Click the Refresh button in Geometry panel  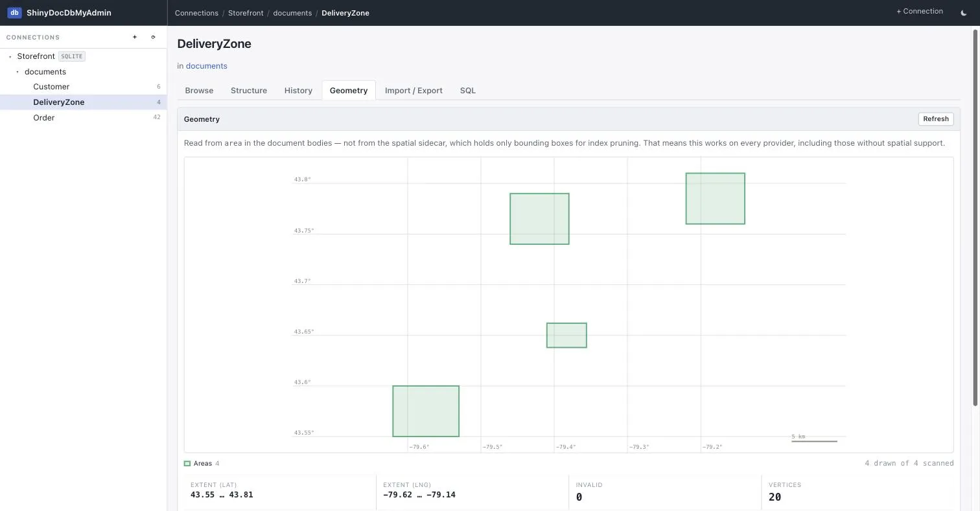click(x=936, y=119)
